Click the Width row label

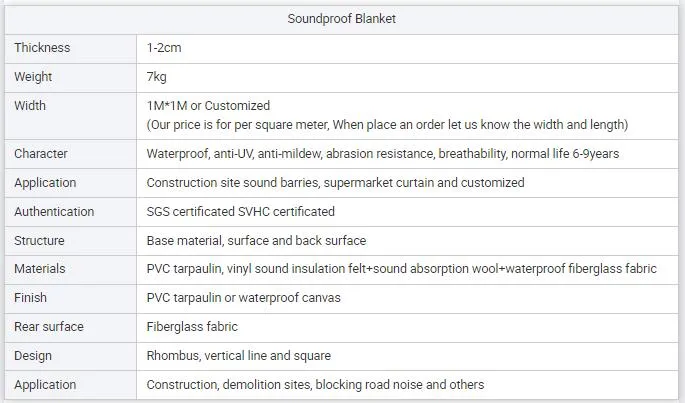tap(30, 106)
